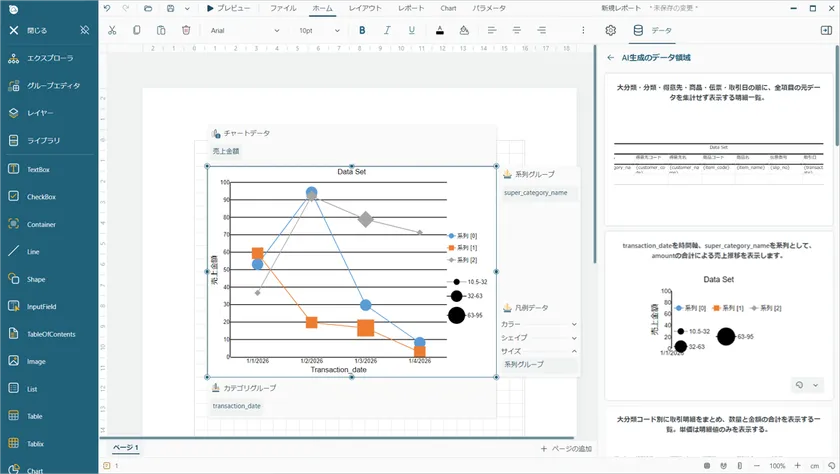Open settings gear in properties panel
Viewport: 840px width, 474px height.
click(x=610, y=31)
